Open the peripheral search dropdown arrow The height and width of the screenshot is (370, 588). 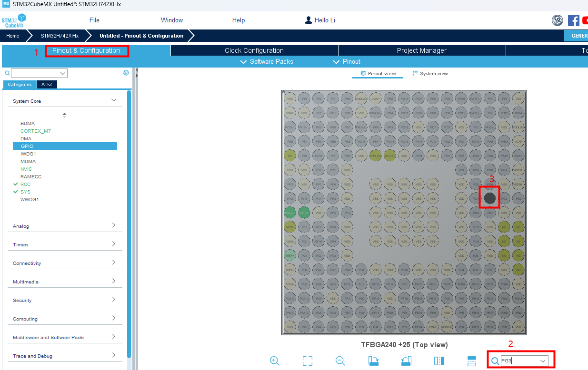click(63, 73)
